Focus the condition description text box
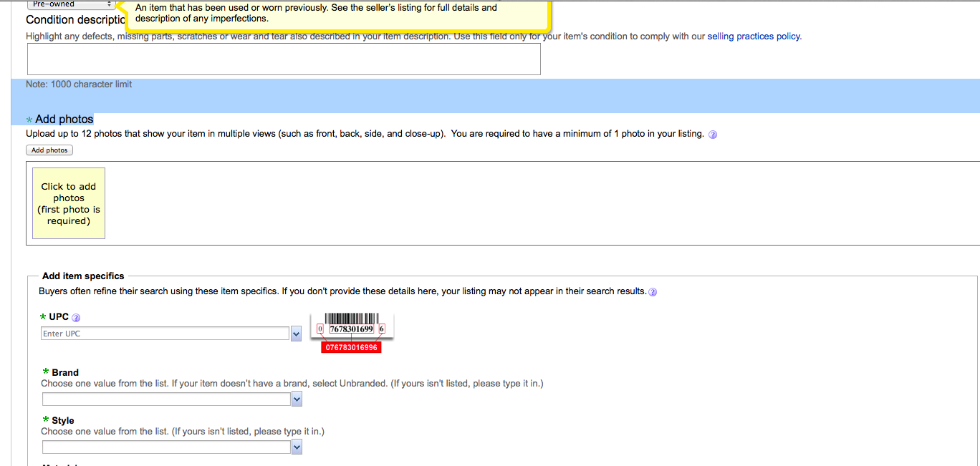Viewport: 980px width, 466px height. point(284,59)
